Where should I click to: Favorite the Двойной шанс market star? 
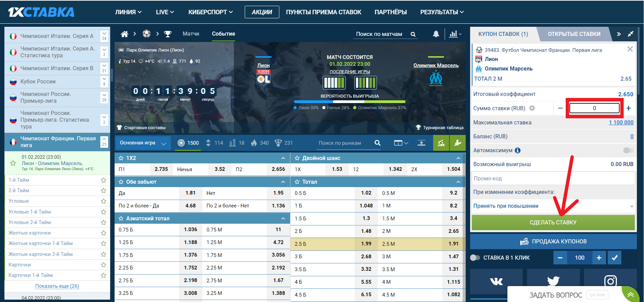(x=297, y=158)
